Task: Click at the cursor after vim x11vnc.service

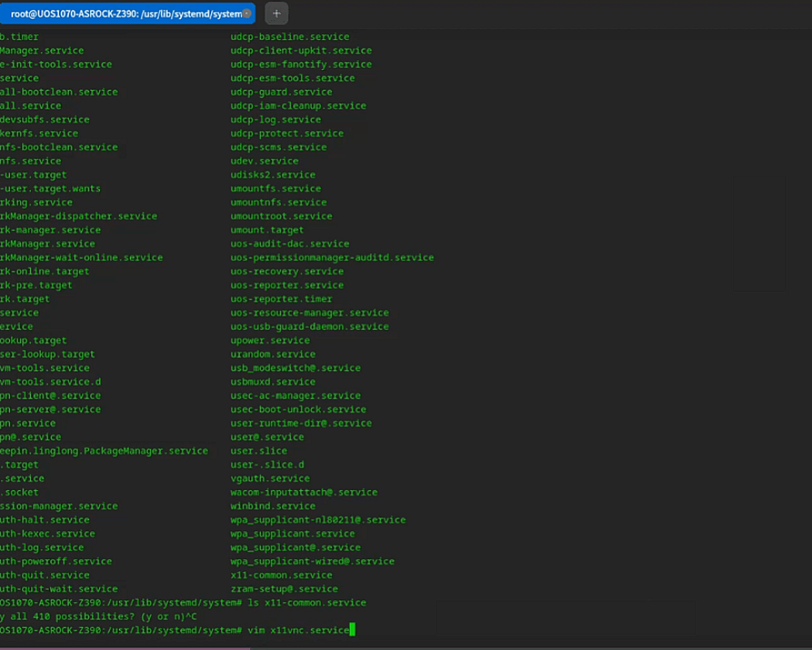Action: pos(352,630)
